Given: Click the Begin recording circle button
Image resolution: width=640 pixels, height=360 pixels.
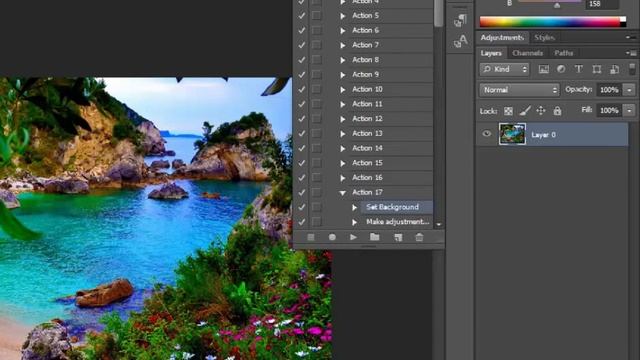Looking at the screenshot, I should 332,237.
